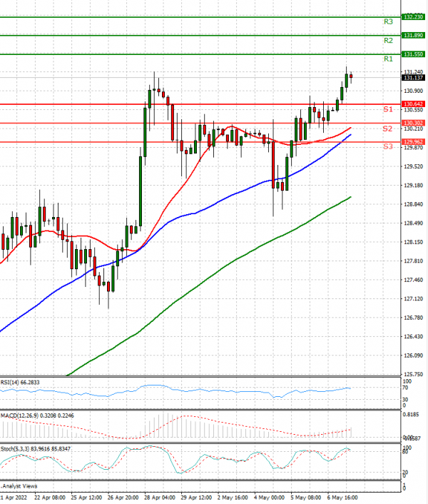This screenshot has height=504, width=428.
Task: Select the 130.302 support price tag
Action: click(x=413, y=123)
